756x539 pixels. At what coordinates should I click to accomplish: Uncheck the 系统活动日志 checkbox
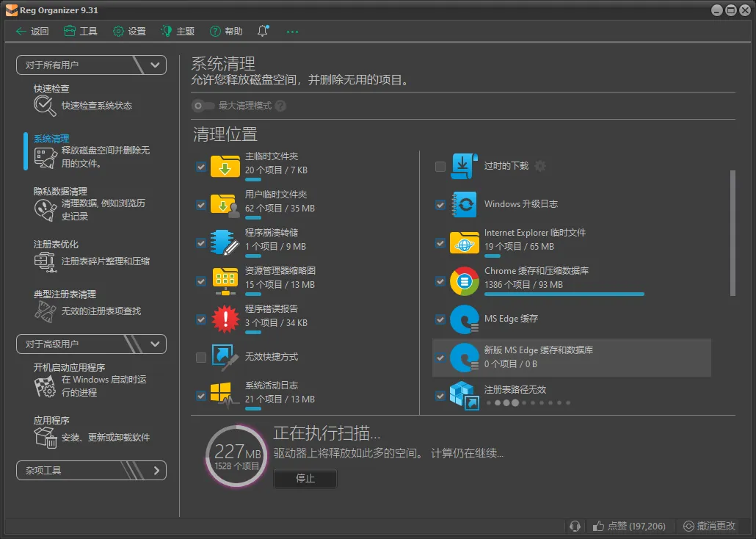pos(201,396)
